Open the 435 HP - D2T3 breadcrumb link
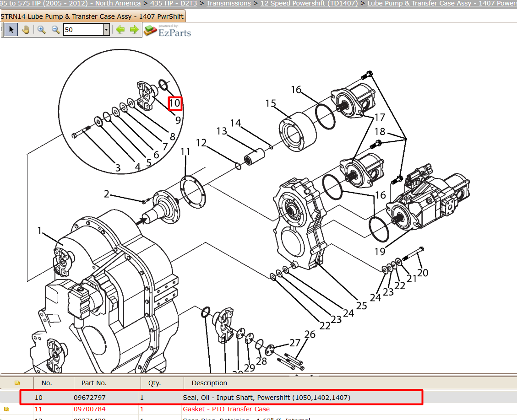The image size is (517, 420). tap(174, 3)
